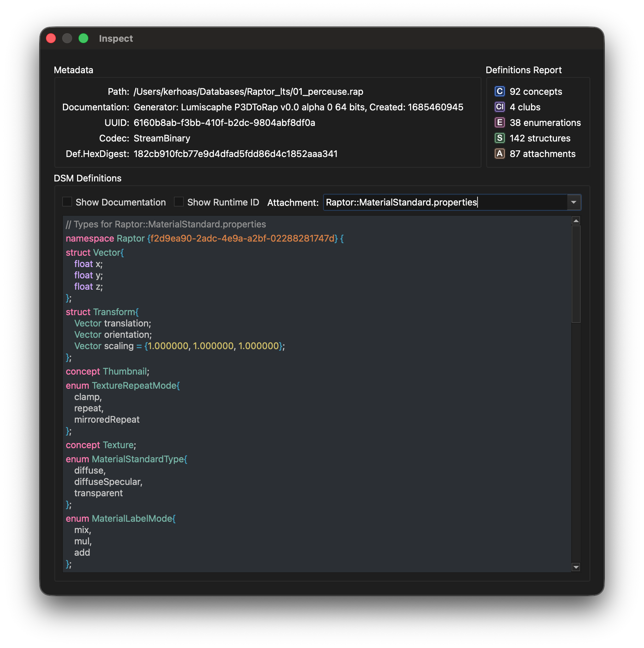The image size is (644, 648).
Task: Open the Attachment dropdown arrow
Action: [x=574, y=202]
